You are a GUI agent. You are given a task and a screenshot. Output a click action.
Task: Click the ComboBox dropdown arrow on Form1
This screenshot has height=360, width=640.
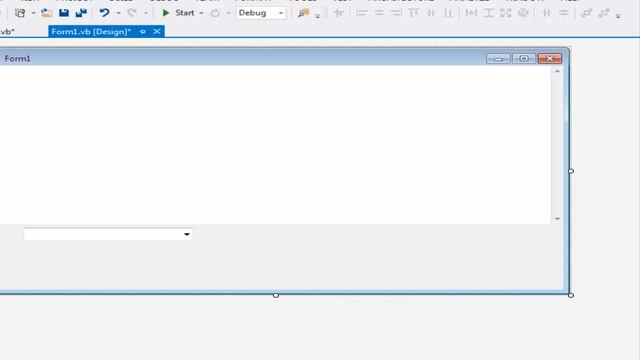tap(187, 234)
